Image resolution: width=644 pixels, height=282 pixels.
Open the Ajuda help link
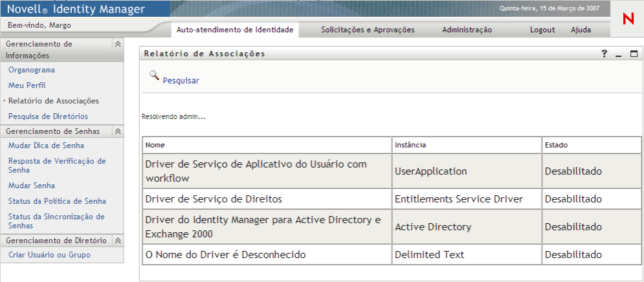581,30
